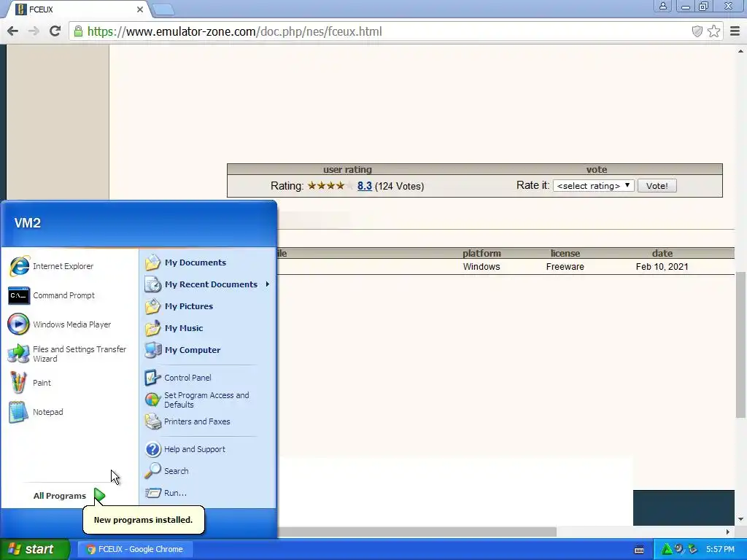Image resolution: width=747 pixels, height=560 pixels.
Task: Click vertical scrollbar up arrow
Action: [740, 50]
